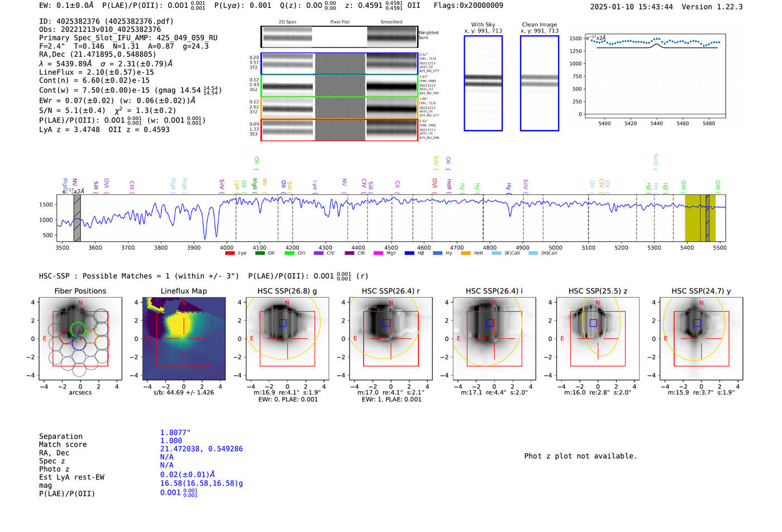Click the With Sky image panel
782x532 pixels.
(483, 83)
